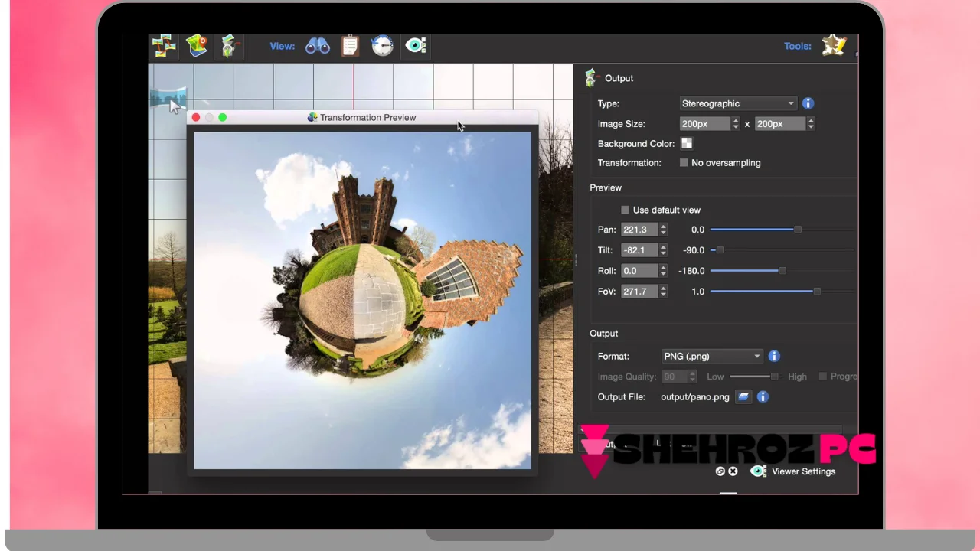Screen dimensions: 980x551
Task: Click the Tilt input field -82.1
Action: [x=639, y=250]
